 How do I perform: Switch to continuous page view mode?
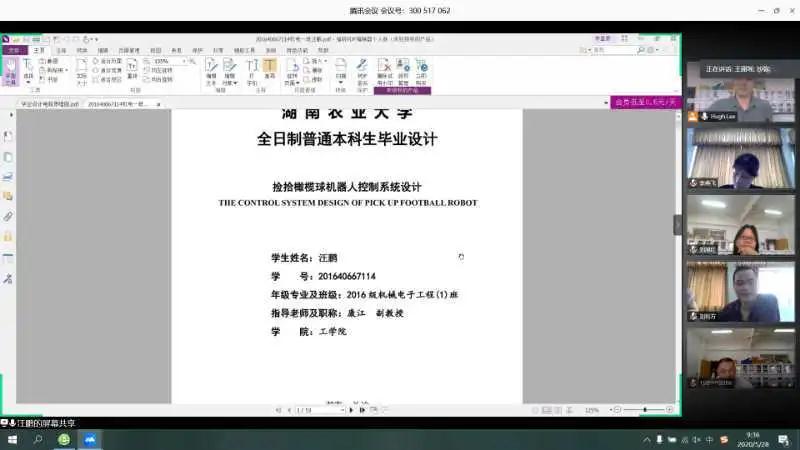point(546,410)
